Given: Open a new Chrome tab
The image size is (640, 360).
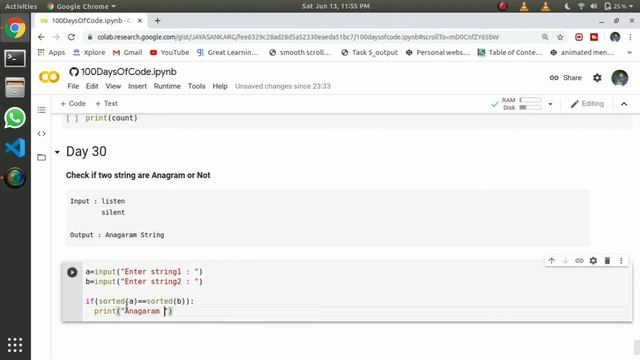Looking at the screenshot, I should (157, 20).
